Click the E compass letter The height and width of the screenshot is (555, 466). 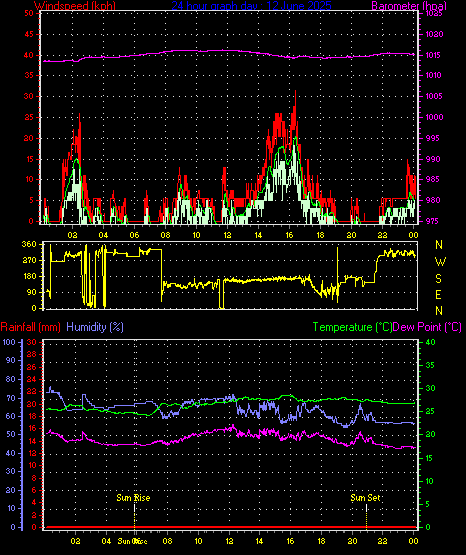[438, 295]
